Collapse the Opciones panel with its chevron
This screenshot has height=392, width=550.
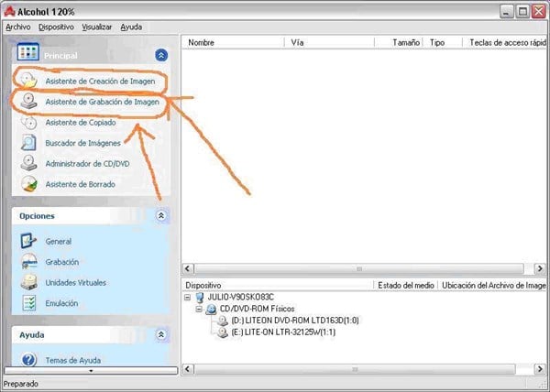(161, 215)
